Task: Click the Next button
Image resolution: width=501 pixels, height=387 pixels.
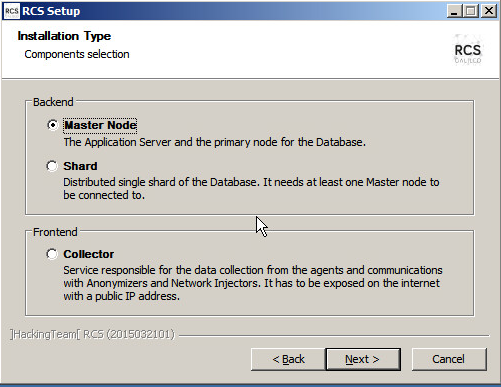Action: [363, 359]
